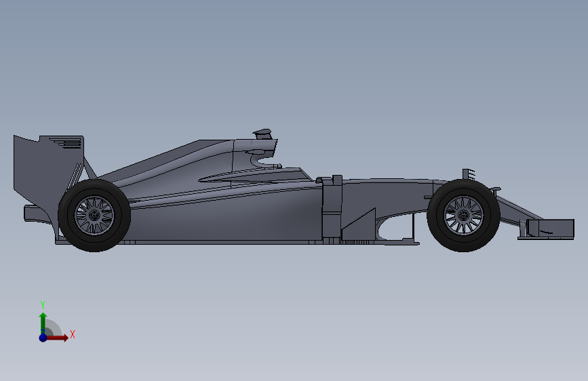This screenshot has height=381, width=588.
Task: Select the triangular bargeboard behind the front wheel
Action: (360, 224)
